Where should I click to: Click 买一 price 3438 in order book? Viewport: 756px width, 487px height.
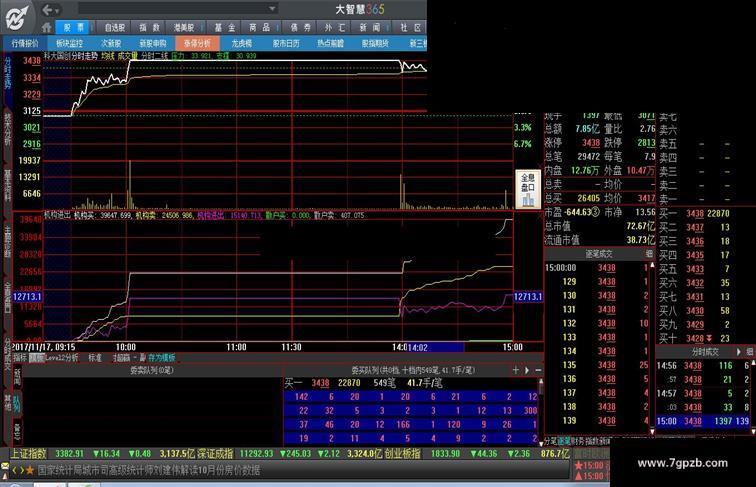[x=695, y=214]
